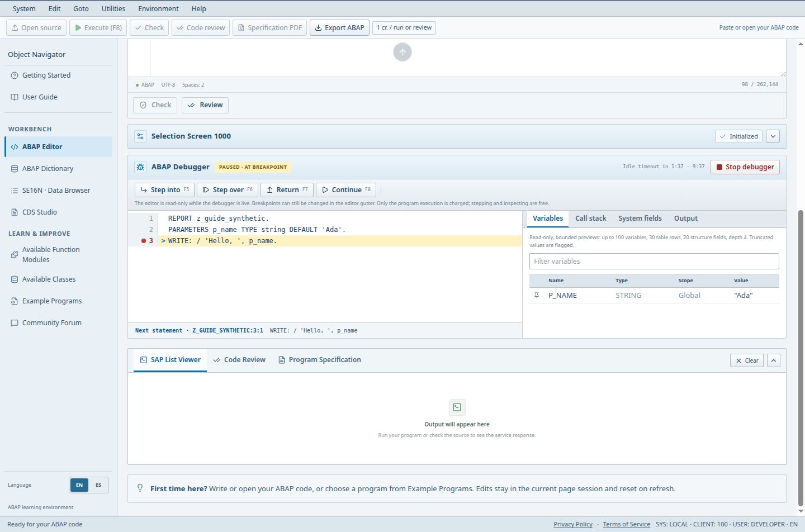Switch the language to ES
Image resolution: width=805 pixels, height=532 pixels.
pos(98,485)
